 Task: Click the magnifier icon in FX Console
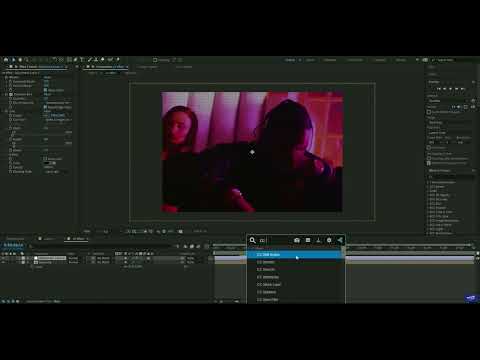pyautogui.click(x=253, y=240)
